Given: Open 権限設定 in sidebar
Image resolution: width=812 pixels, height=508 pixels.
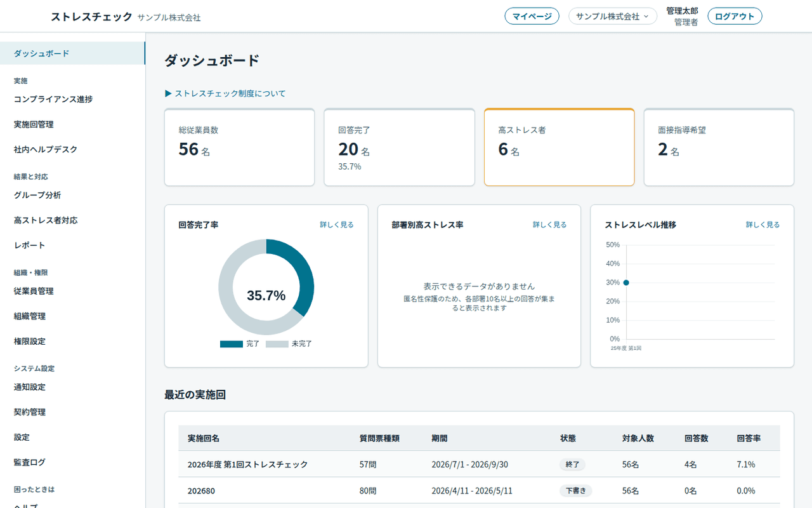Looking at the screenshot, I should [72, 341].
